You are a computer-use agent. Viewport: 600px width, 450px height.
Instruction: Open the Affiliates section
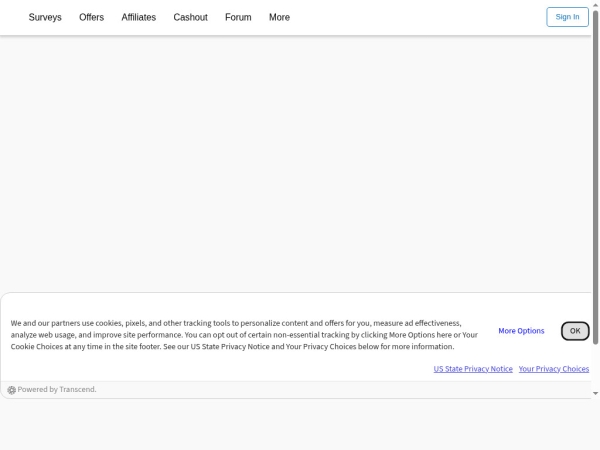(139, 17)
